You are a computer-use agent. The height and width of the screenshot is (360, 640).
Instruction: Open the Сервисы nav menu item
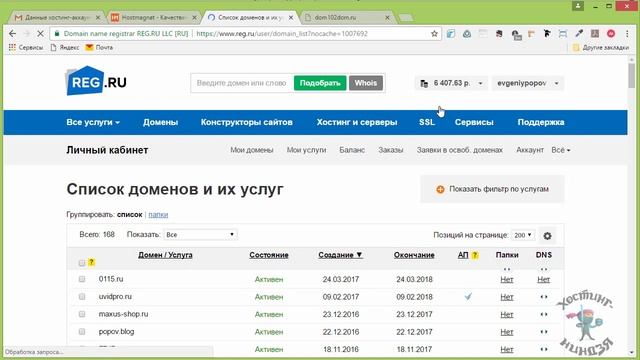[x=474, y=122]
